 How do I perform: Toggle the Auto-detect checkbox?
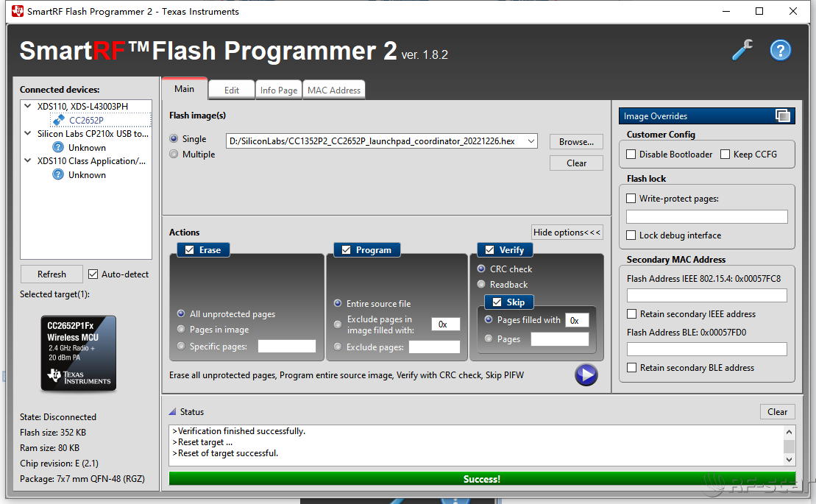coord(93,274)
